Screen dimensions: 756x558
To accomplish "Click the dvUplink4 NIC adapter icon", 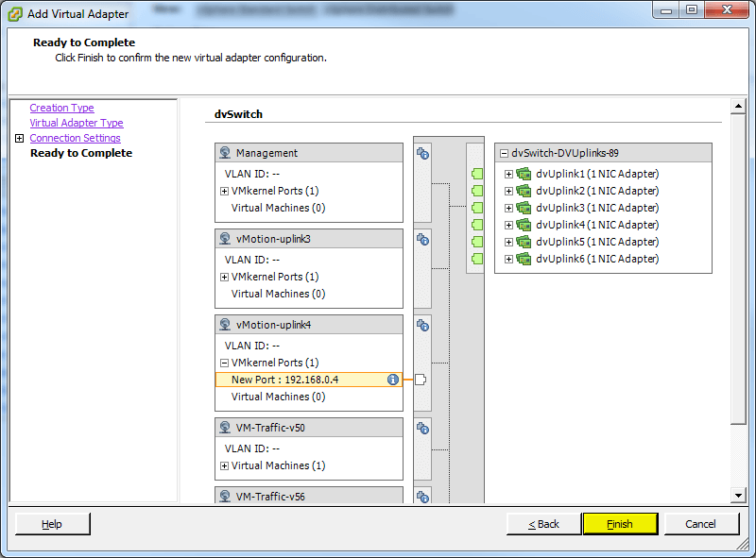I will click(524, 225).
